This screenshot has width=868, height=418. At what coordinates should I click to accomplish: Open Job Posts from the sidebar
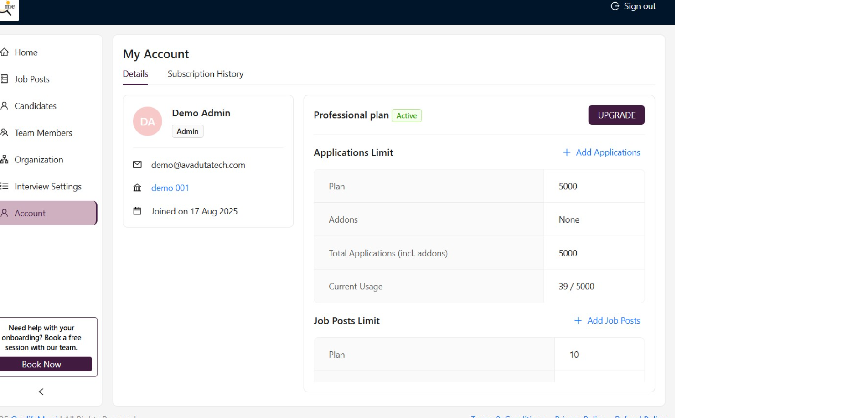click(31, 79)
